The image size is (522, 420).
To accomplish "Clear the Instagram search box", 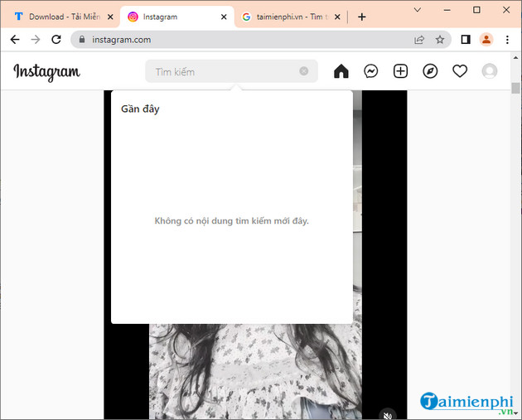I will coord(304,71).
